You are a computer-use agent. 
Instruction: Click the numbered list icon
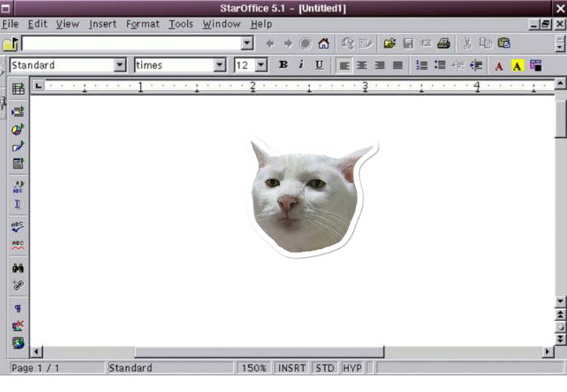click(421, 65)
